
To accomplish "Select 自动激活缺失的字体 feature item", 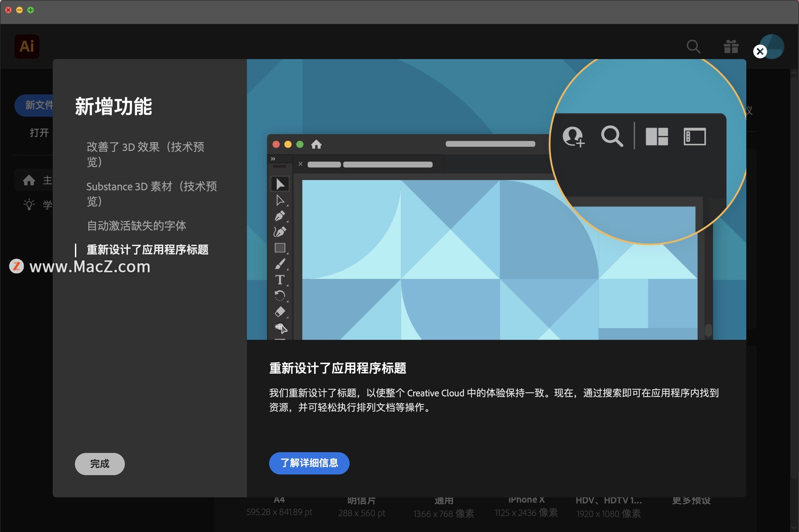I will point(136,226).
